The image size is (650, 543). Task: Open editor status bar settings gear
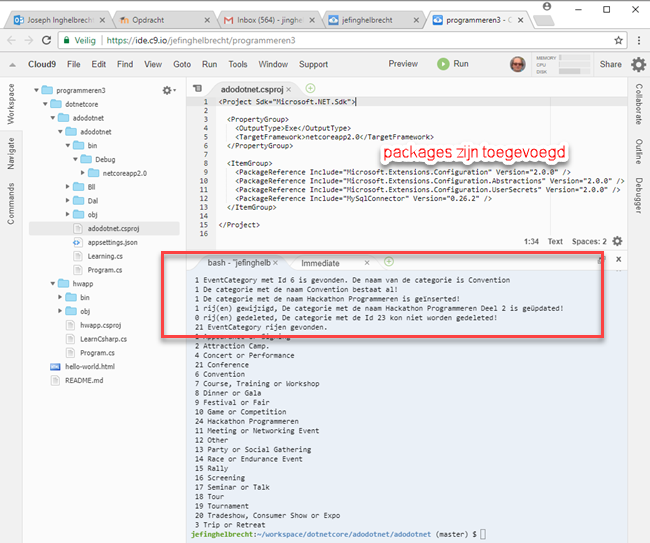pyautogui.click(x=617, y=241)
